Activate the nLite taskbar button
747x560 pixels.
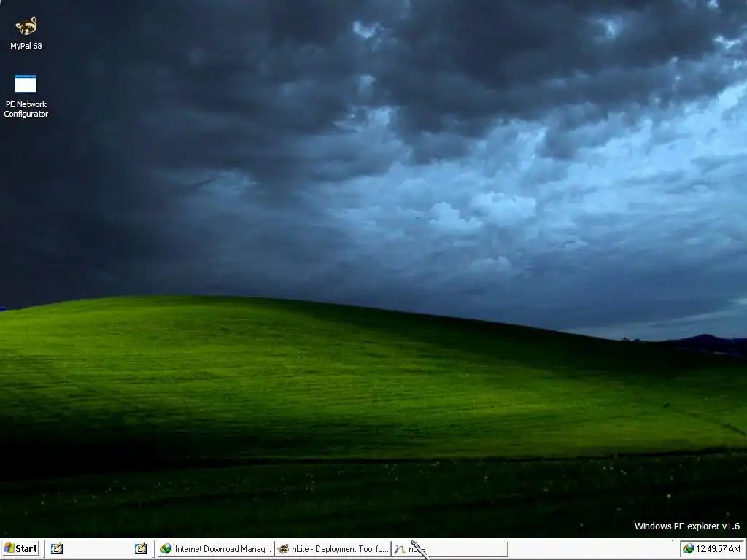[449, 548]
